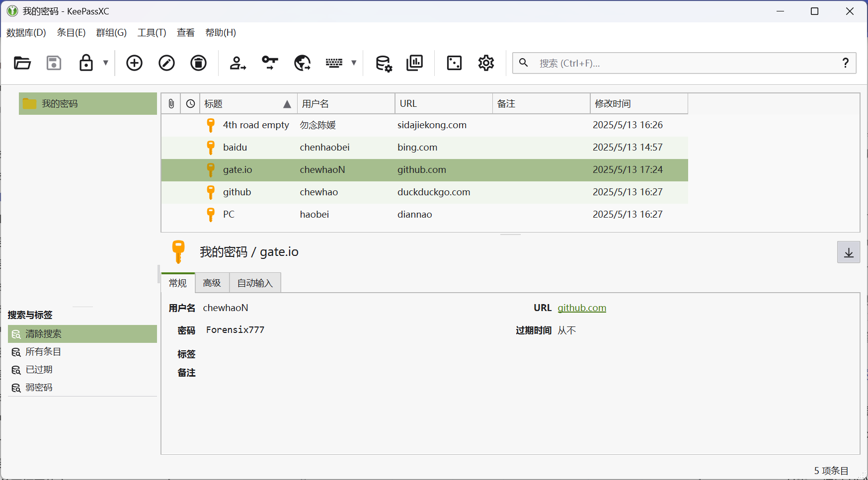Screen dimensions: 868x480
Task: Expand the auto-type dropdown arrow
Action: tap(354, 63)
